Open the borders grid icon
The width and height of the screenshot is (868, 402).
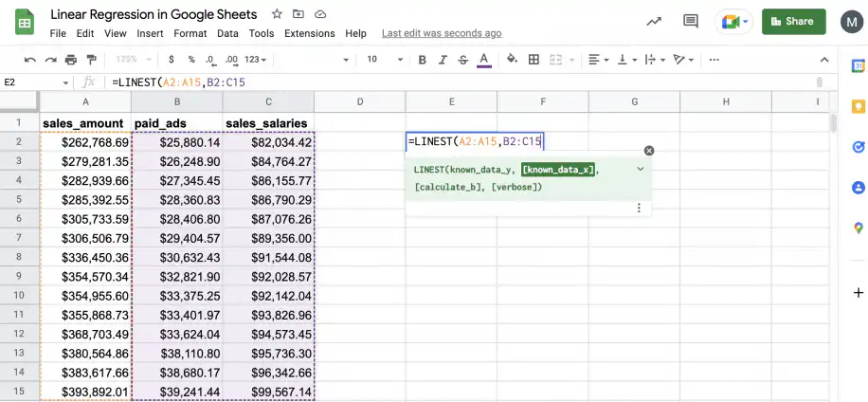(533, 59)
